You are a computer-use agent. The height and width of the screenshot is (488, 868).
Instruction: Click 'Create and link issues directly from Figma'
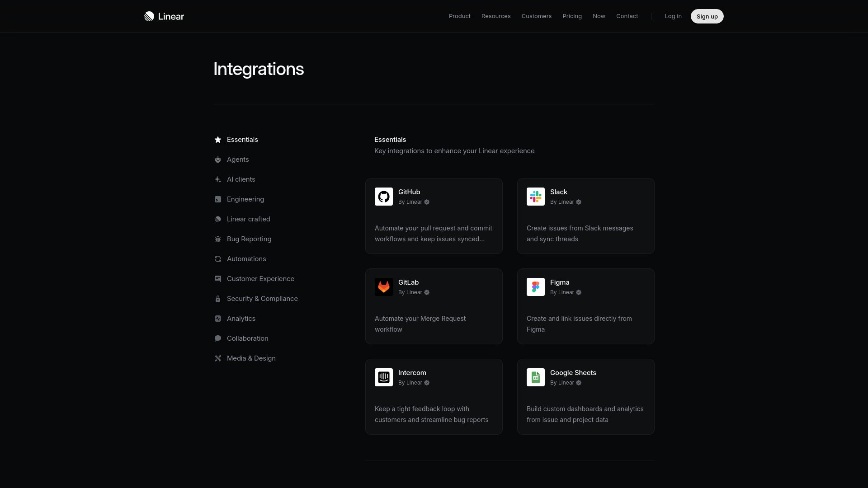click(x=579, y=324)
